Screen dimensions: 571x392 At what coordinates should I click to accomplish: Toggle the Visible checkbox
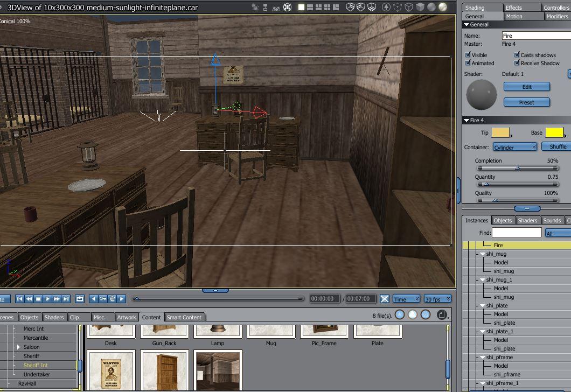pyautogui.click(x=468, y=54)
